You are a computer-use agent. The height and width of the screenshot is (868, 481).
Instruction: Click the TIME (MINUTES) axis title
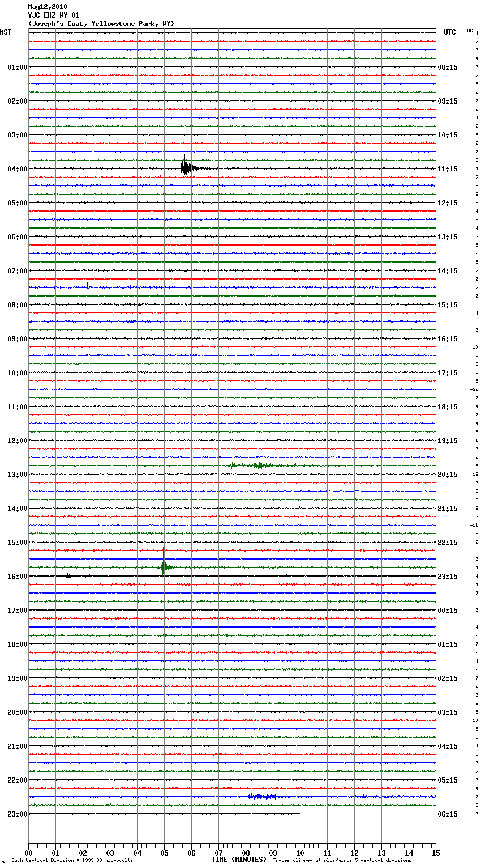[x=239, y=860]
